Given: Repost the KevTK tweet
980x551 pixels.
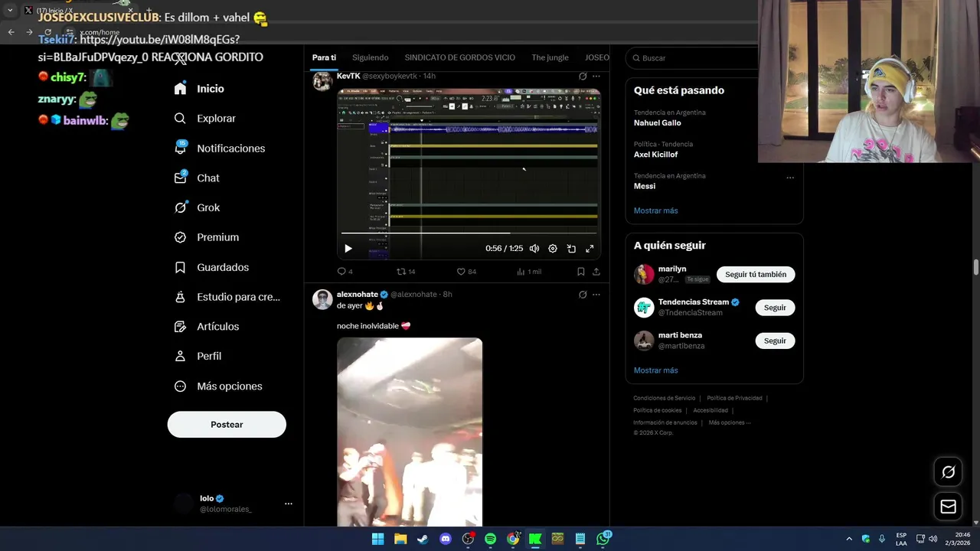Looking at the screenshot, I should click(x=406, y=272).
